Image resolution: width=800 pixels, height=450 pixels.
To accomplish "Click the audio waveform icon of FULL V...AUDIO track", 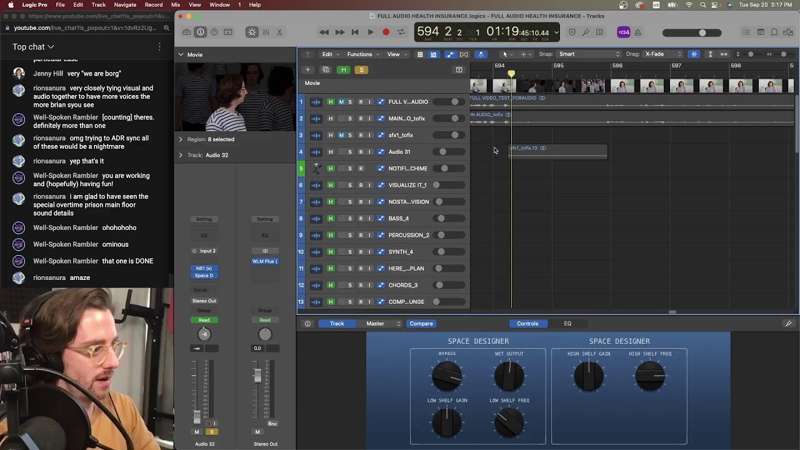I will (316, 102).
